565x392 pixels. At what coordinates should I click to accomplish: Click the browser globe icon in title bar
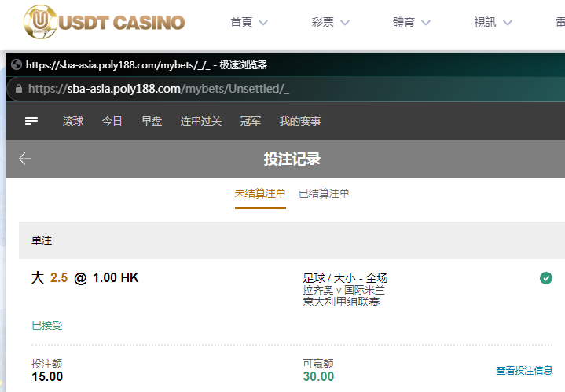pyautogui.click(x=17, y=65)
